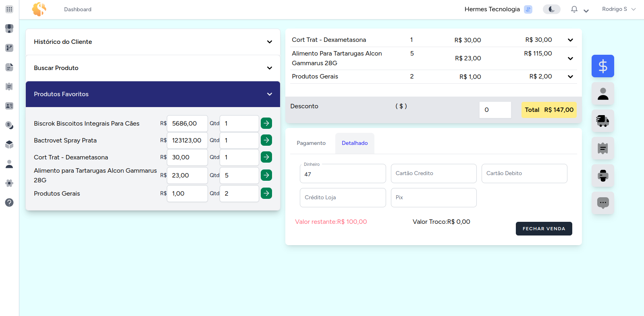Click the Cartão Credito field
This screenshot has height=316, width=644.
pyautogui.click(x=434, y=173)
